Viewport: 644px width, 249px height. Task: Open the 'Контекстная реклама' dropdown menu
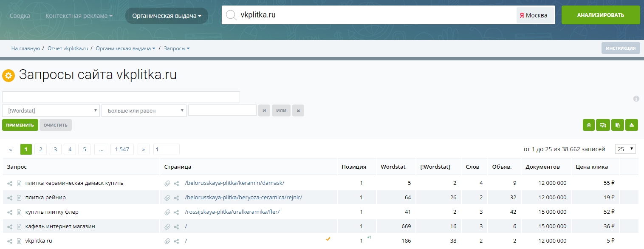[79, 16]
